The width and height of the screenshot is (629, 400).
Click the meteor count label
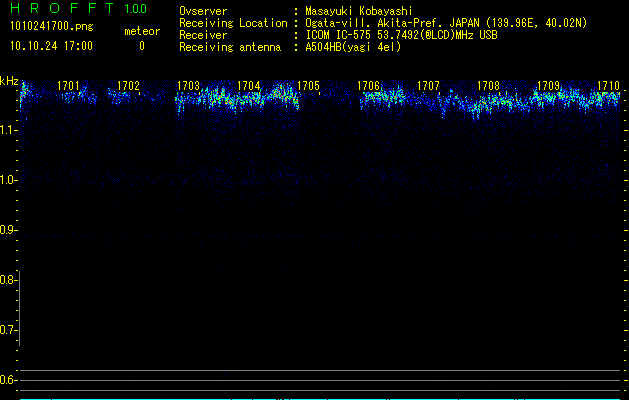(x=142, y=31)
